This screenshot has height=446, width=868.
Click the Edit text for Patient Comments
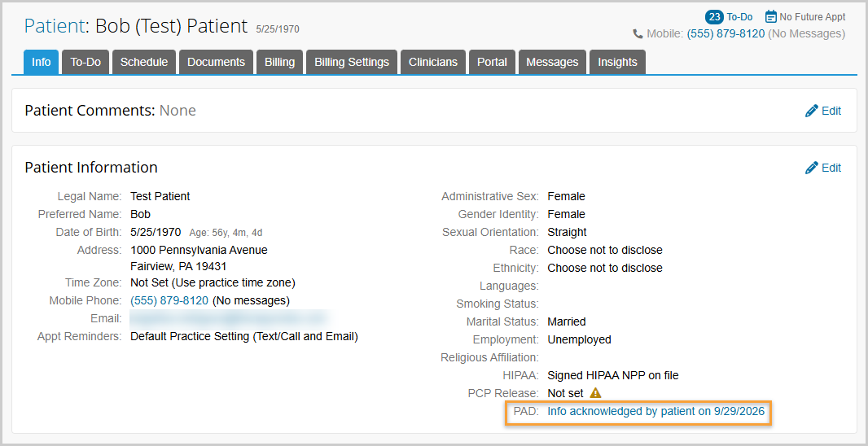(831, 111)
